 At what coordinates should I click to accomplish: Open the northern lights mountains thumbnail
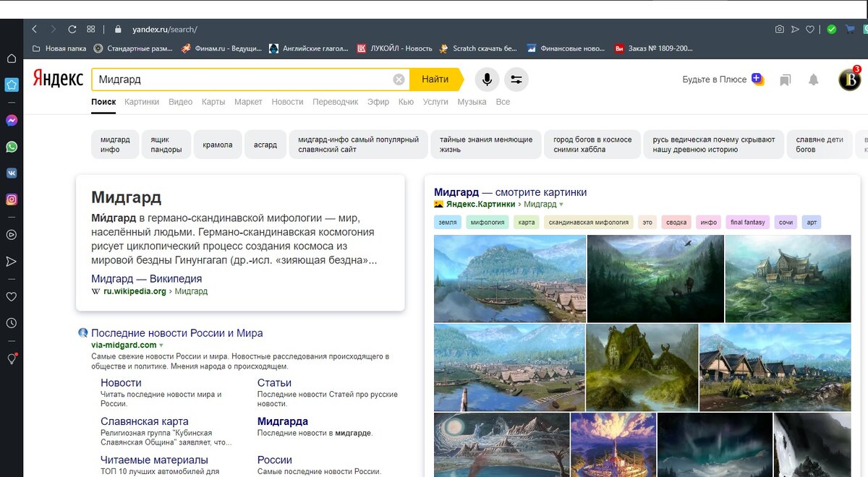715,444
